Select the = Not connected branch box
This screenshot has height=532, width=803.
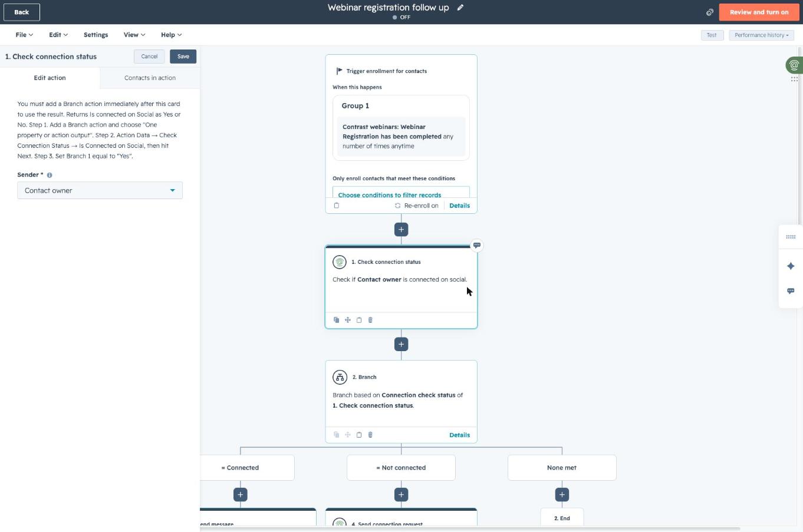click(x=401, y=468)
